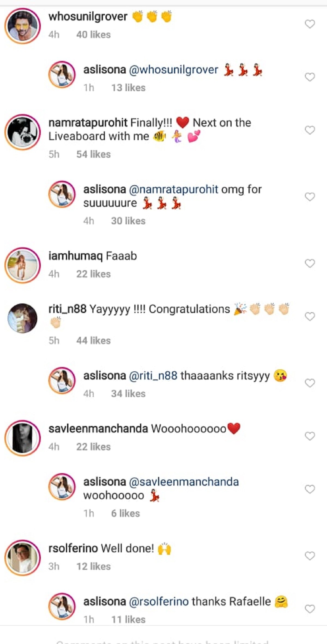Heart riti_n88's Congratulations comment
The width and height of the screenshot is (327, 644).
(x=310, y=317)
